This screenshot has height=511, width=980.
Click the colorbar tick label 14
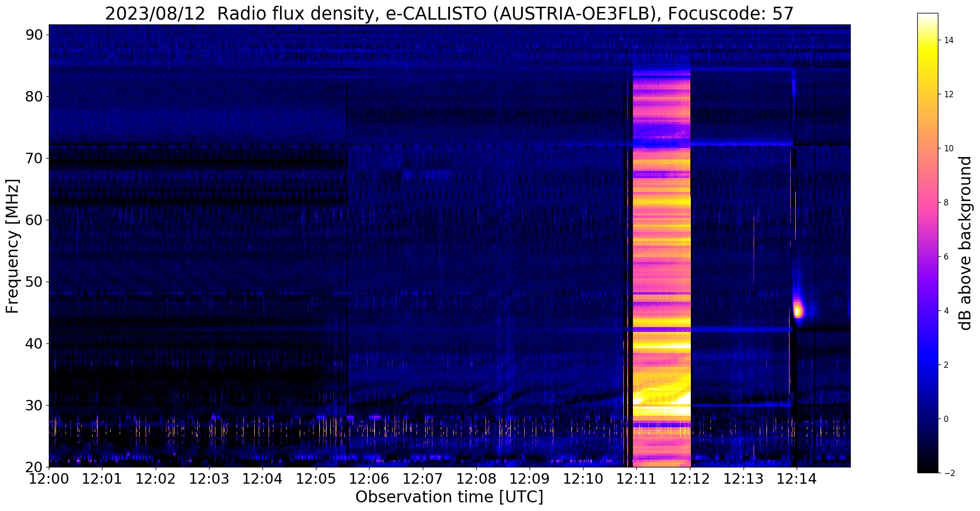click(x=948, y=40)
